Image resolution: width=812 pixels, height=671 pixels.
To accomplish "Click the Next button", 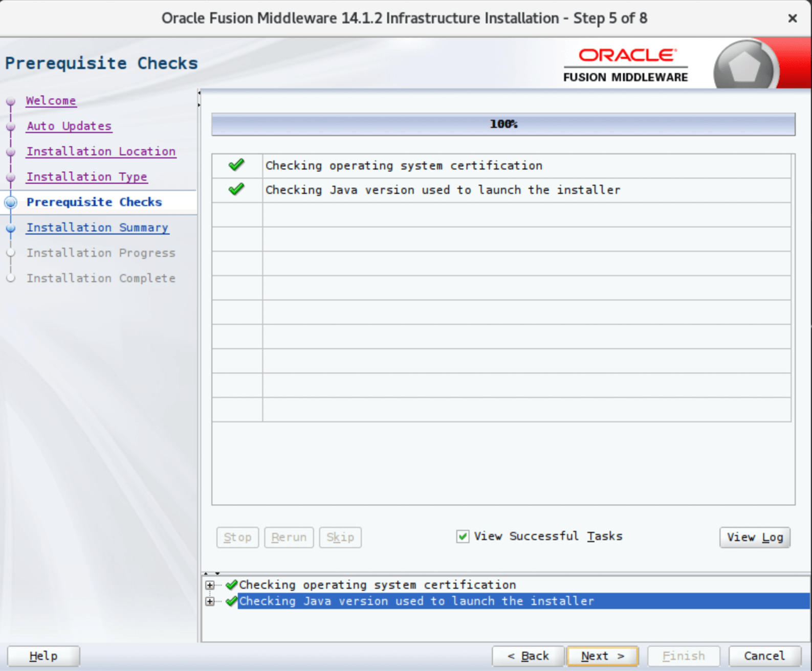I will point(603,656).
